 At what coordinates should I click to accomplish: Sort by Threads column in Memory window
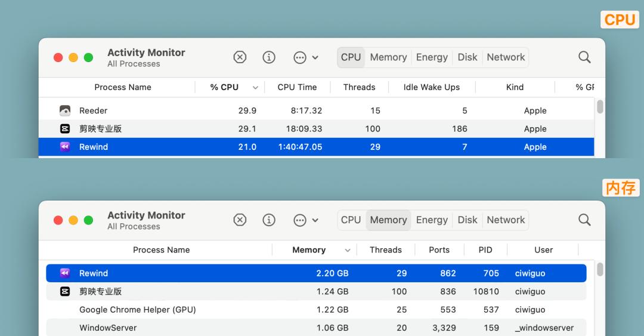point(386,250)
